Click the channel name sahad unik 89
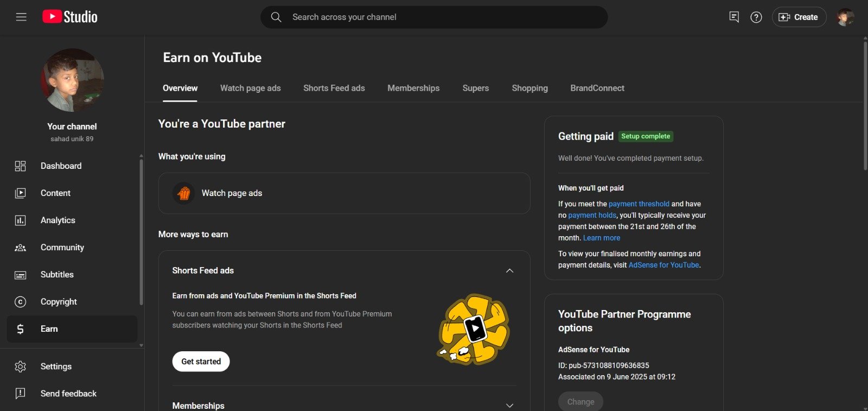The width and height of the screenshot is (868, 411). [72, 139]
